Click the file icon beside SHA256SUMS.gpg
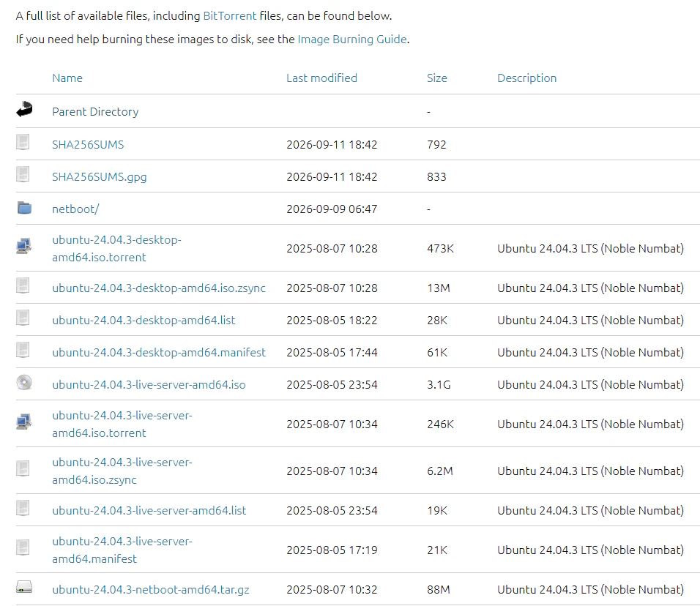This screenshot has height=606, width=700. click(x=23, y=174)
